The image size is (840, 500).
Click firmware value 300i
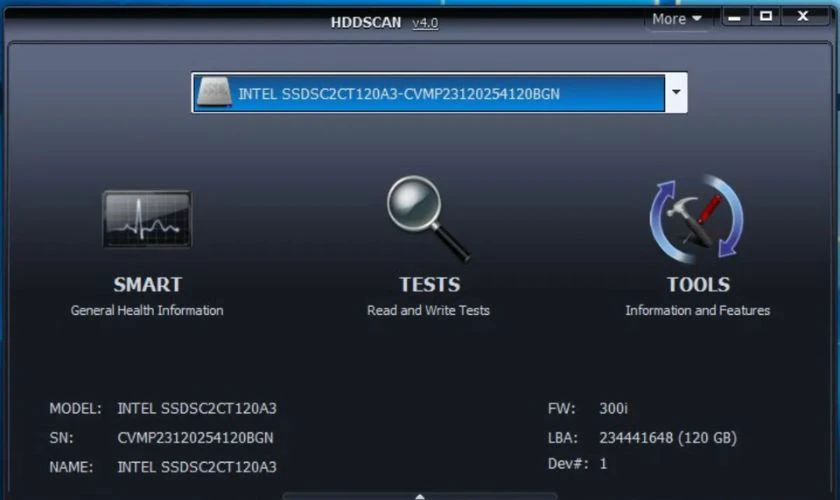pos(613,409)
